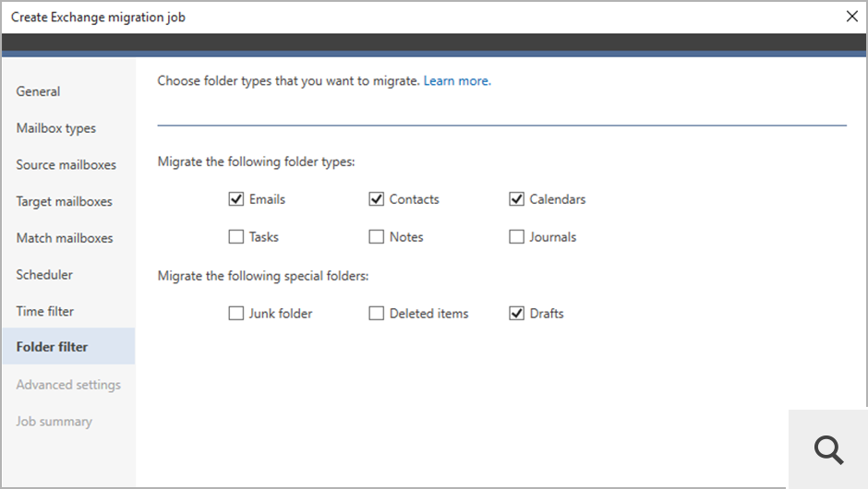Image resolution: width=868 pixels, height=489 pixels.
Task: Check the Deleted items option
Action: (x=377, y=314)
